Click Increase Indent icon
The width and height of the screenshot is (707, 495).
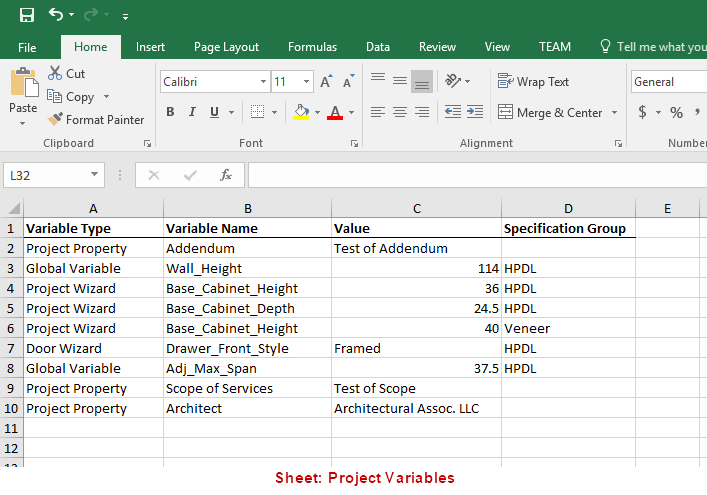(475, 112)
